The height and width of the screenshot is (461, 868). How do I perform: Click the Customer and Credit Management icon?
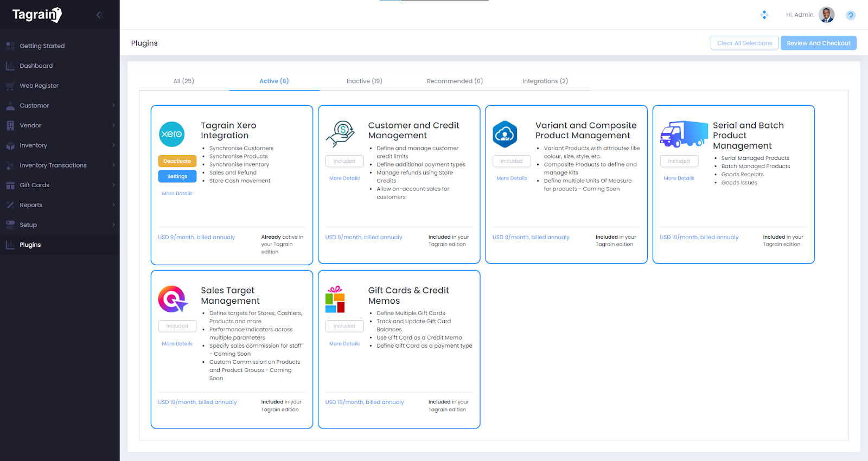(x=340, y=134)
